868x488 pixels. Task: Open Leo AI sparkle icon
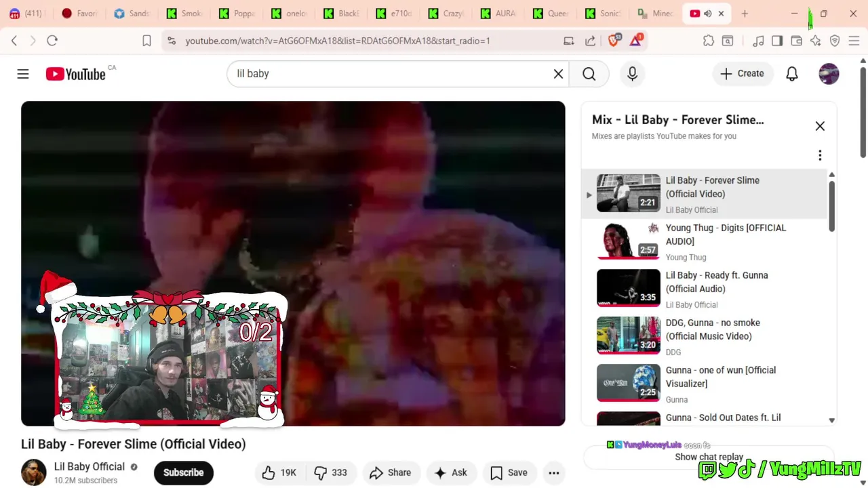[x=816, y=41]
